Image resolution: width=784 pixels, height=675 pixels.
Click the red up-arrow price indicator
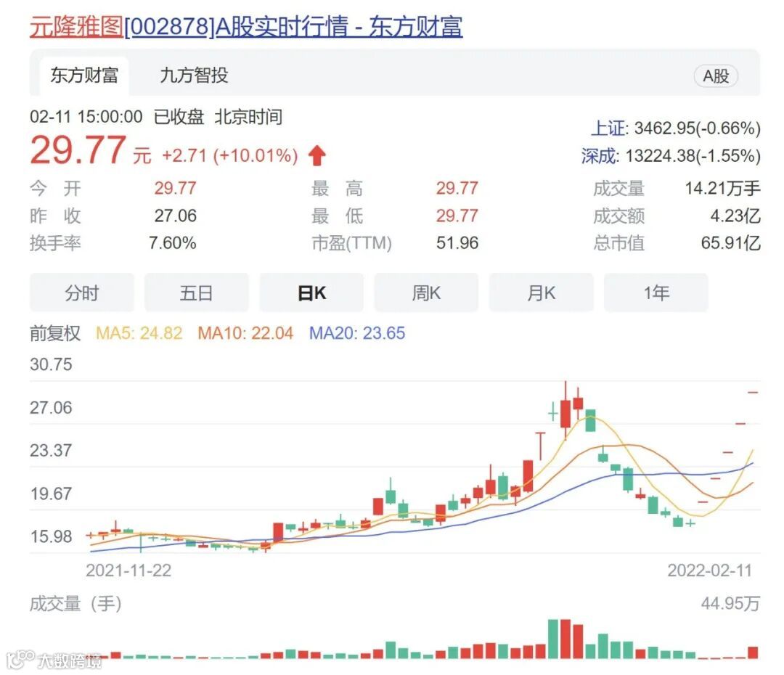[x=317, y=155]
